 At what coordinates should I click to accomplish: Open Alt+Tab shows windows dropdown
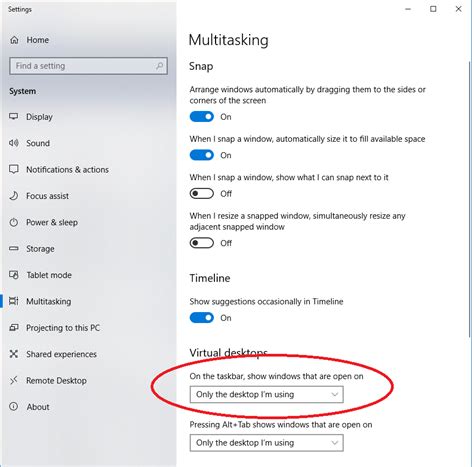point(266,443)
